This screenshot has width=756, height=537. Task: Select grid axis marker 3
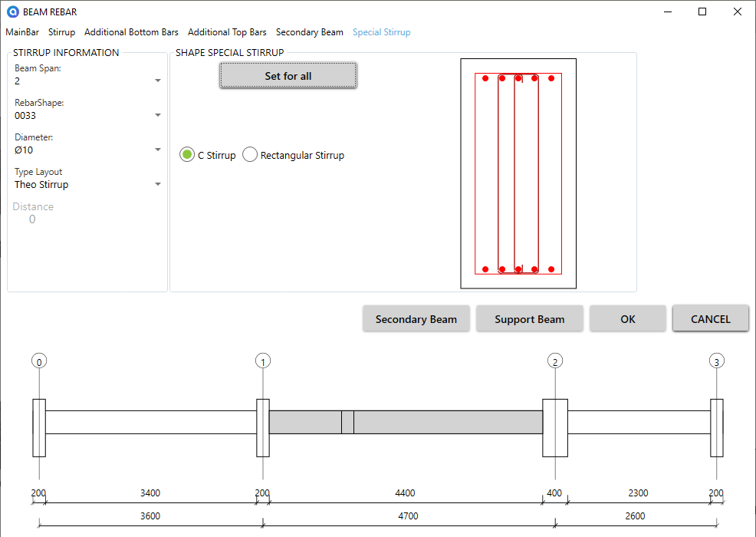(x=716, y=361)
